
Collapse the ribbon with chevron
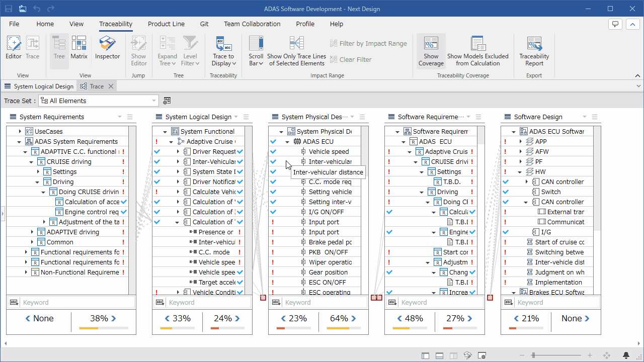(637, 76)
